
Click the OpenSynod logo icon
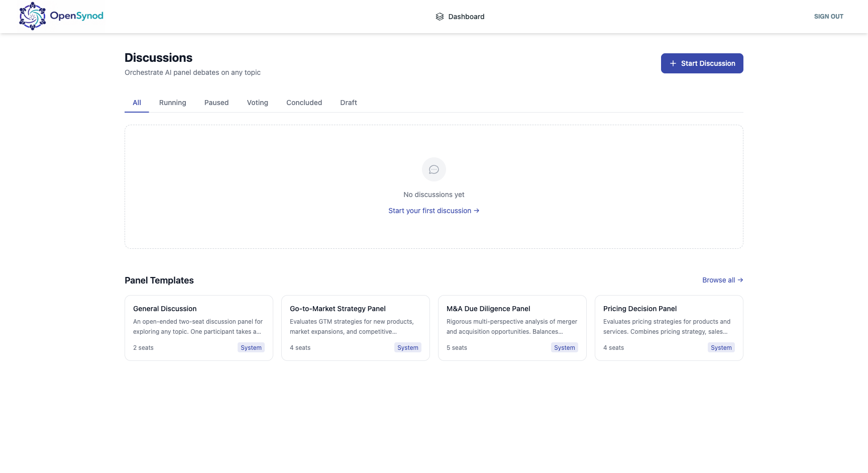click(x=33, y=16)
